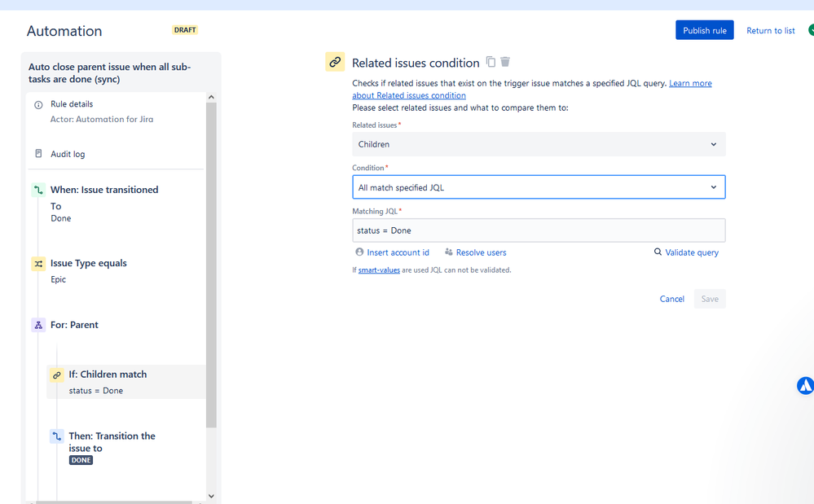This screenshot has height=504, width=814.
Task: Click the scroll up arrow in rule panel
Action: pos(211,97)
